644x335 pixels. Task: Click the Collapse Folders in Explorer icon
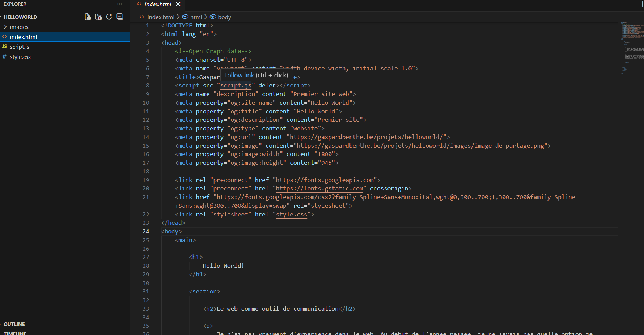pyautogui.click(x=119, y=17)
